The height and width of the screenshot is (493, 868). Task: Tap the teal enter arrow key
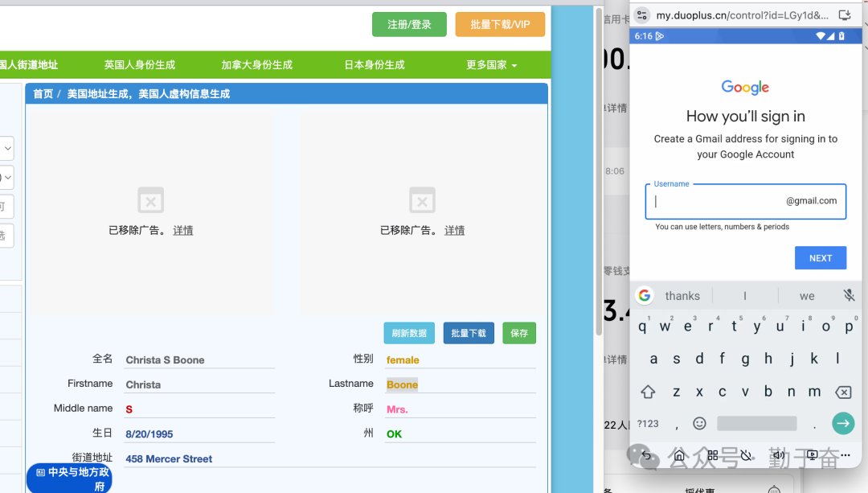(x=843, y=424)
